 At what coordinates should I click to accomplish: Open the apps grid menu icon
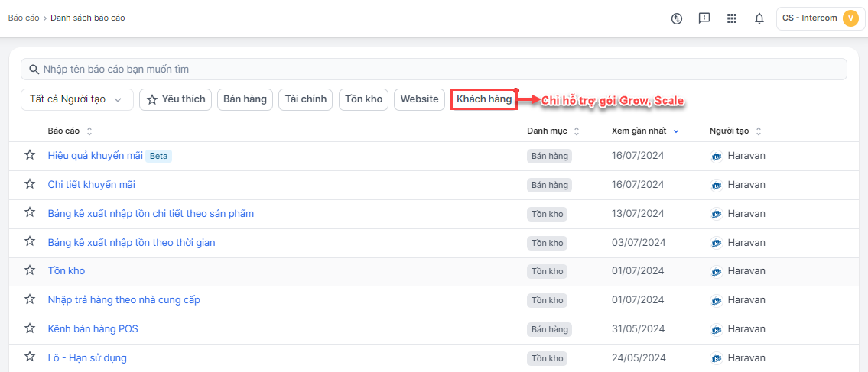tap(732, 18)
